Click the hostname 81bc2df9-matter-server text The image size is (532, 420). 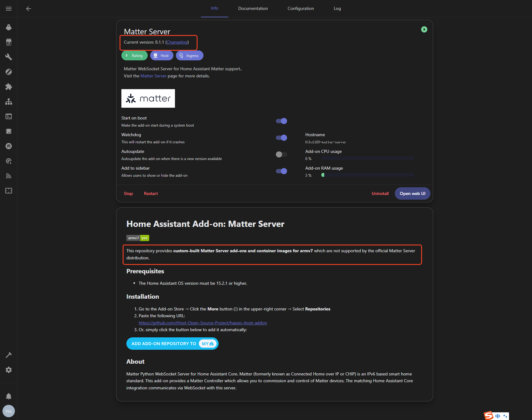pyautogui.click(x=325, y=142)
